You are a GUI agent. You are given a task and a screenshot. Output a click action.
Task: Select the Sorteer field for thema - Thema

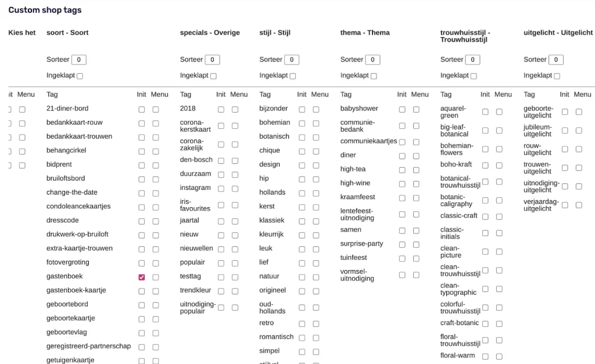[x=374, y=59]
